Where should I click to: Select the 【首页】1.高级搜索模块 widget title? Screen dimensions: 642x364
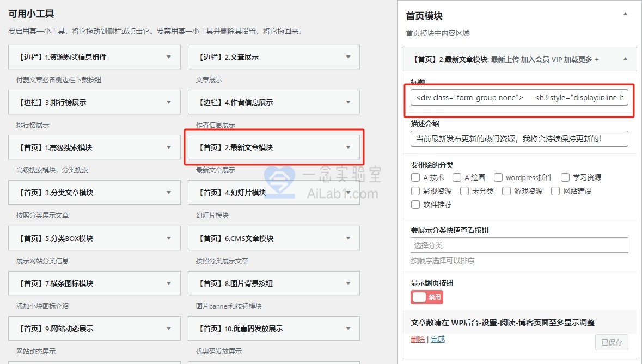(x=54, y=147)
